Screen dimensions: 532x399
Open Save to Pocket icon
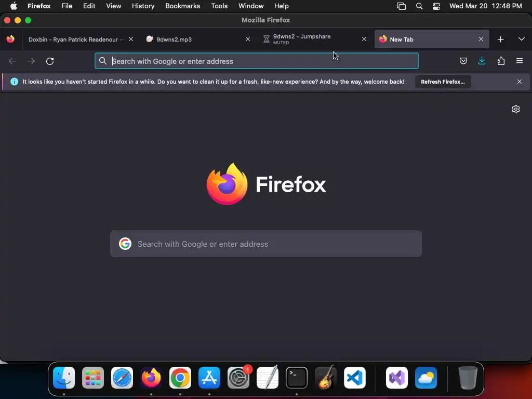point(463,61)
